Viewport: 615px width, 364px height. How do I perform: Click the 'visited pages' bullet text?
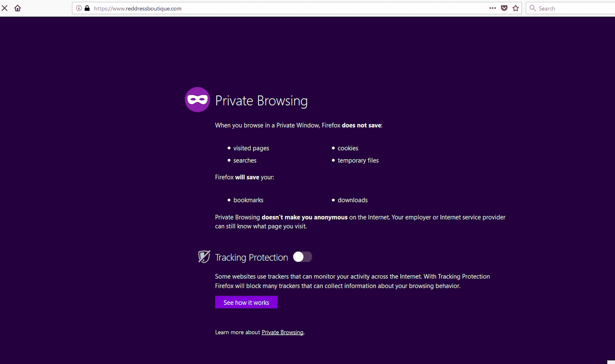251,148
